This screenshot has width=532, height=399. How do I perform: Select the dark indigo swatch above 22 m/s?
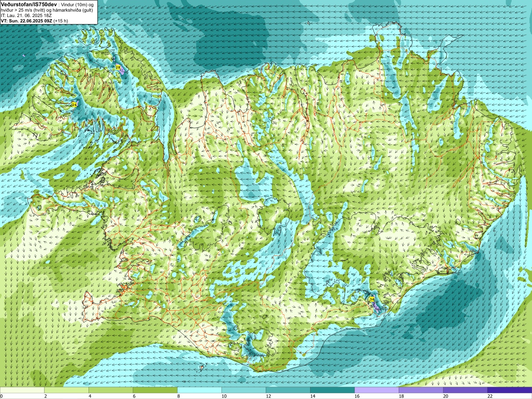[x=510, y=390]
